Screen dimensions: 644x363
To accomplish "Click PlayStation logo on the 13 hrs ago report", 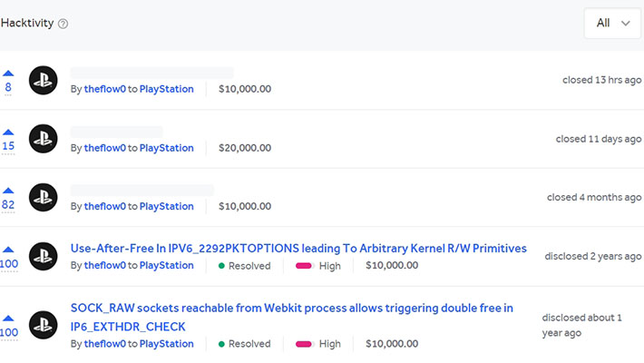I will pyautogui.click(x=44, y=80).
